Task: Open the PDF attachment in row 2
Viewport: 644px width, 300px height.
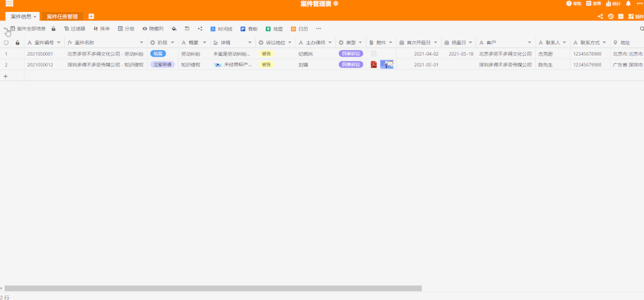Action: (374, 65)
